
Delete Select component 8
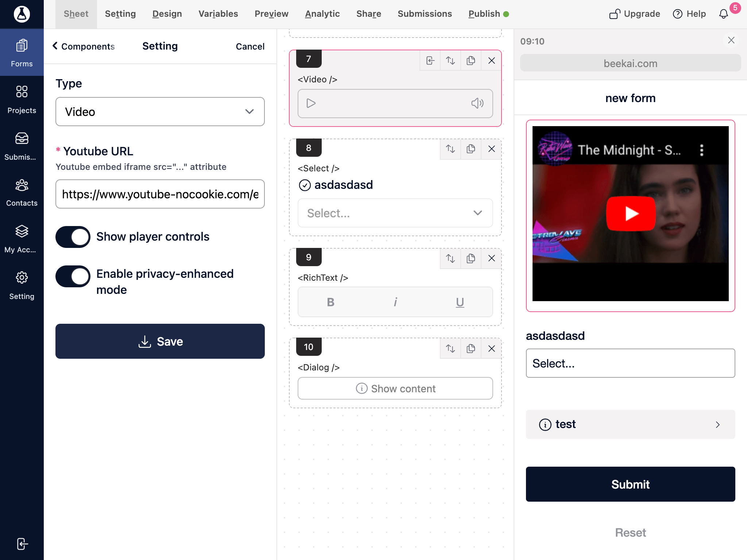491,149
